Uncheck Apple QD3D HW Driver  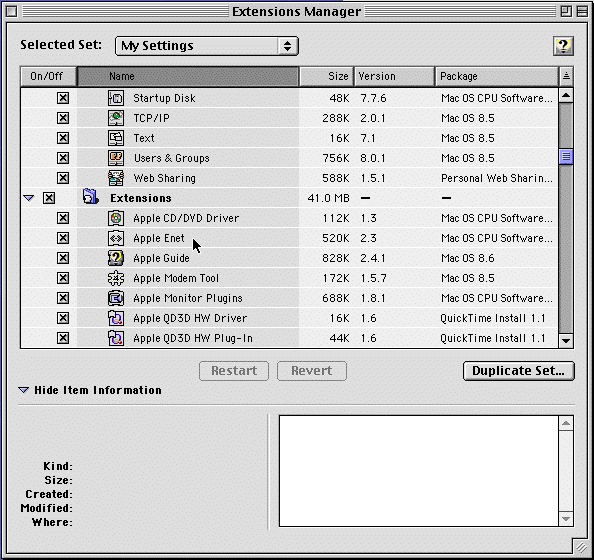pyautogui.click(x=63, y=318)
